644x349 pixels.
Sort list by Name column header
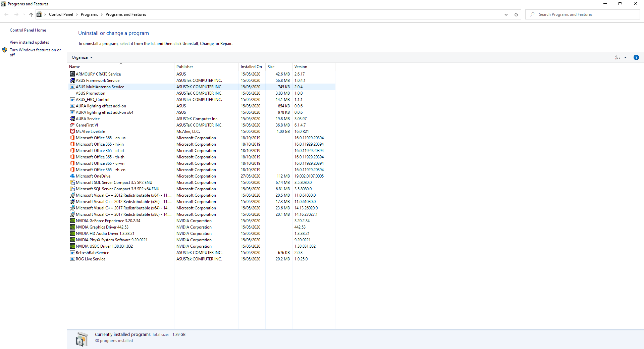121,66
